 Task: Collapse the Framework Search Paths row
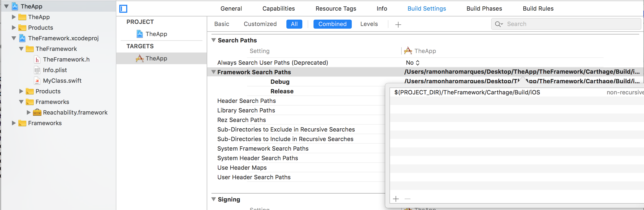[213, 72]
